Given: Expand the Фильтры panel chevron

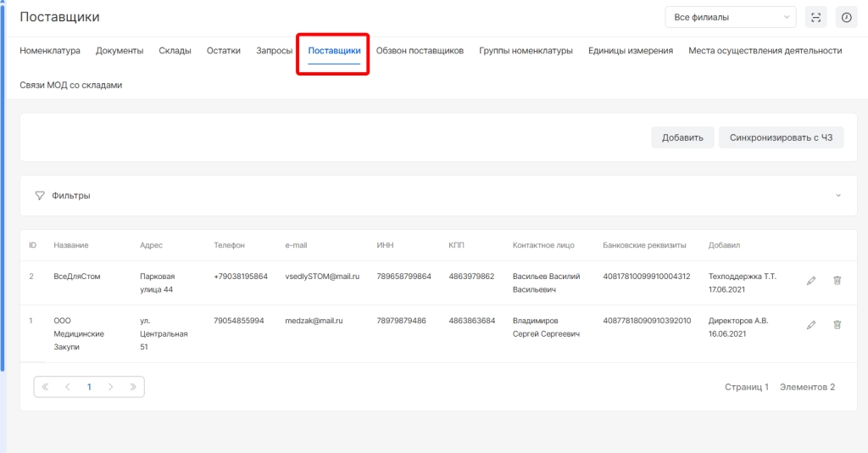Looking at the screenshot, I should tap(838, 195).
